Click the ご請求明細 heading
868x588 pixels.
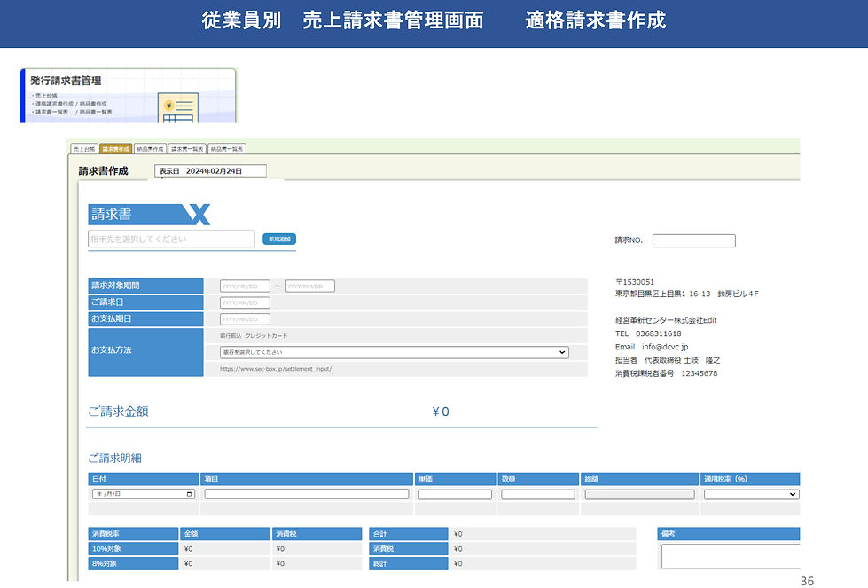pos(115,458)
